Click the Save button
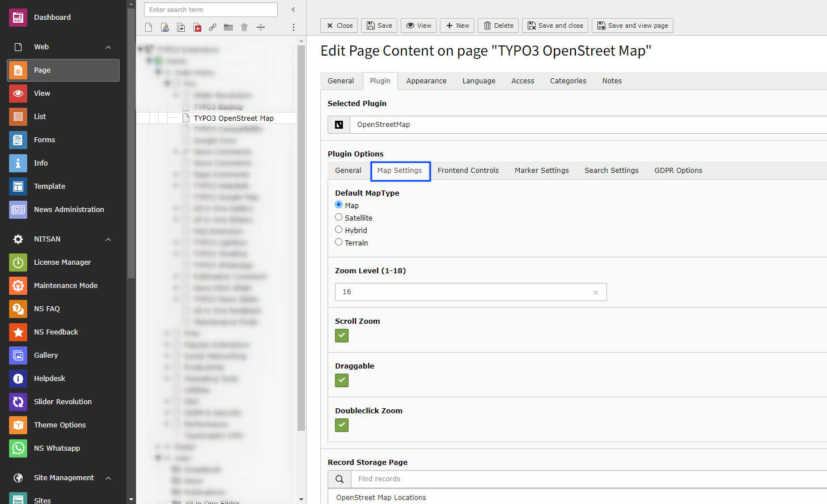The width and height of the screenshot is (827, 504). pos(379,26)
